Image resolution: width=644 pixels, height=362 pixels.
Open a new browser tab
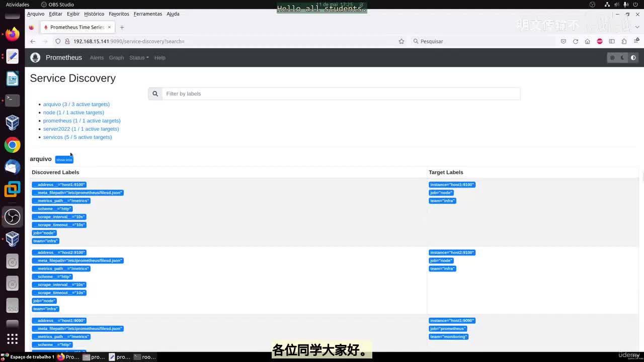point(122,27)
